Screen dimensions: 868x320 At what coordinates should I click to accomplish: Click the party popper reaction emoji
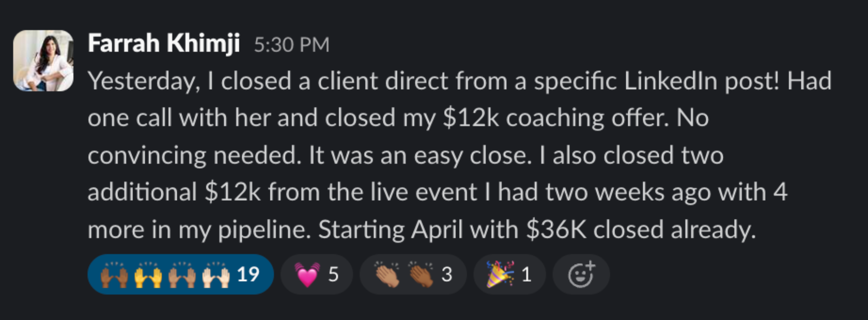point(500,274)
